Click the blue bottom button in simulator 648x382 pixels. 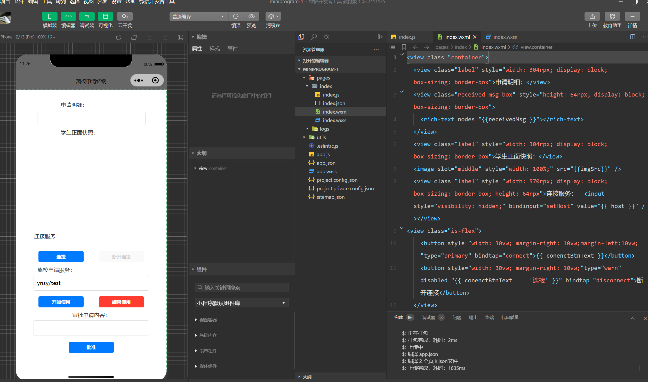[x=91, y=347]
